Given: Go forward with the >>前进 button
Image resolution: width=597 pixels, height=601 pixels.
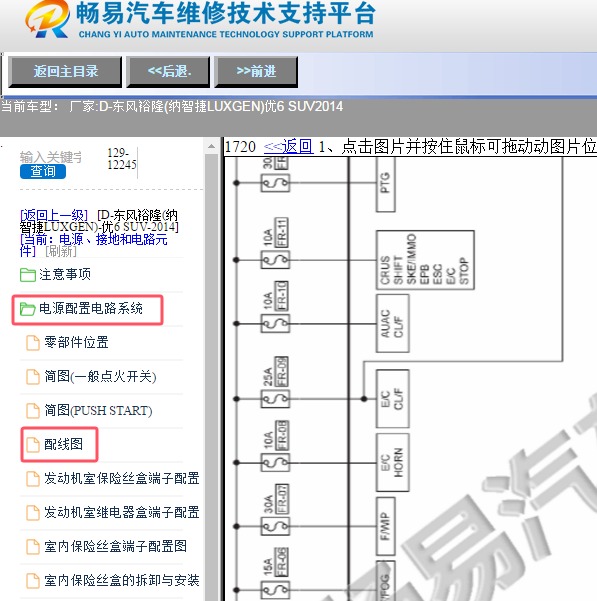Looking at the screenshot, I should click(256, 72).
